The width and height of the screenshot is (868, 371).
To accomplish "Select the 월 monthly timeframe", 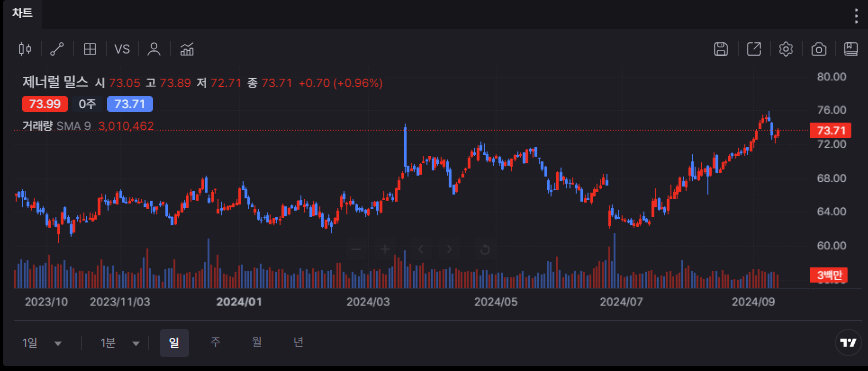I will [x=257, y=342].
